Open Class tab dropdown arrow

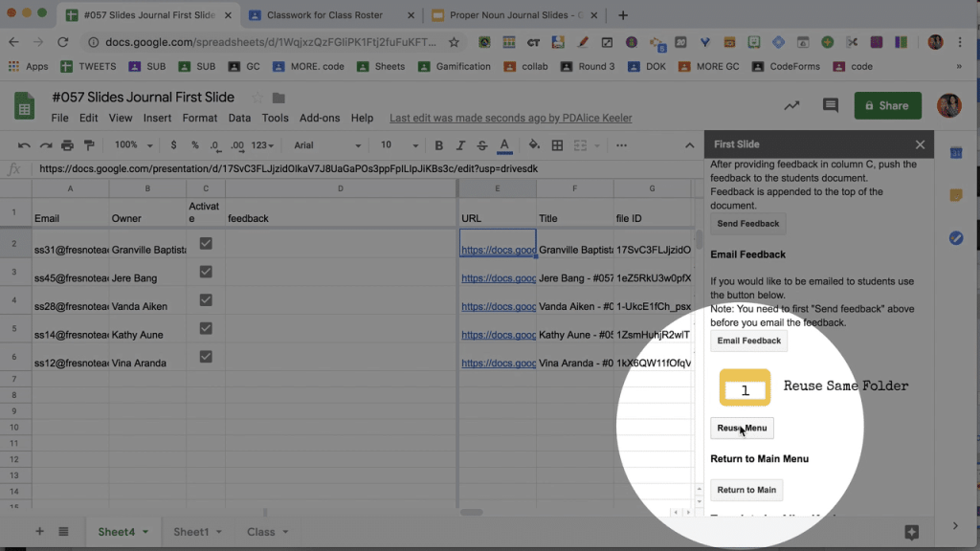point(285,532)
